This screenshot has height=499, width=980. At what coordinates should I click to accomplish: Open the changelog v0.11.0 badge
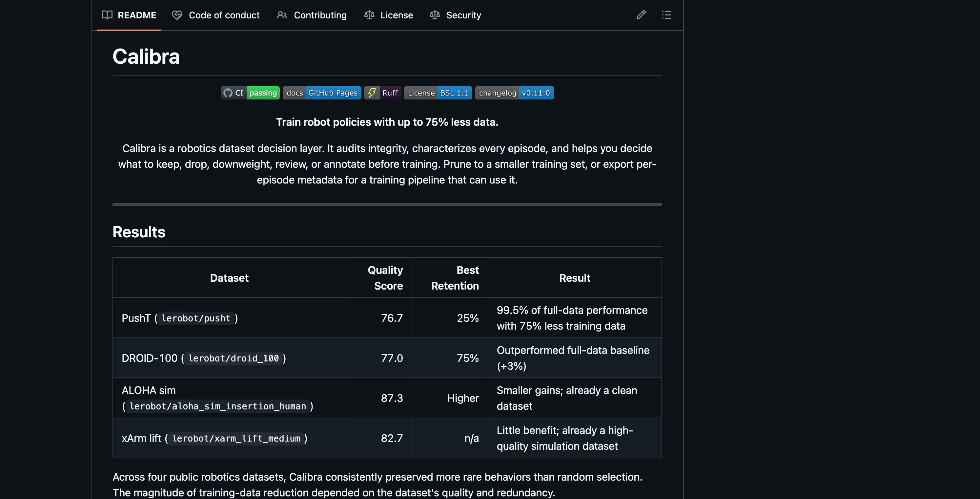coord(514,93)
